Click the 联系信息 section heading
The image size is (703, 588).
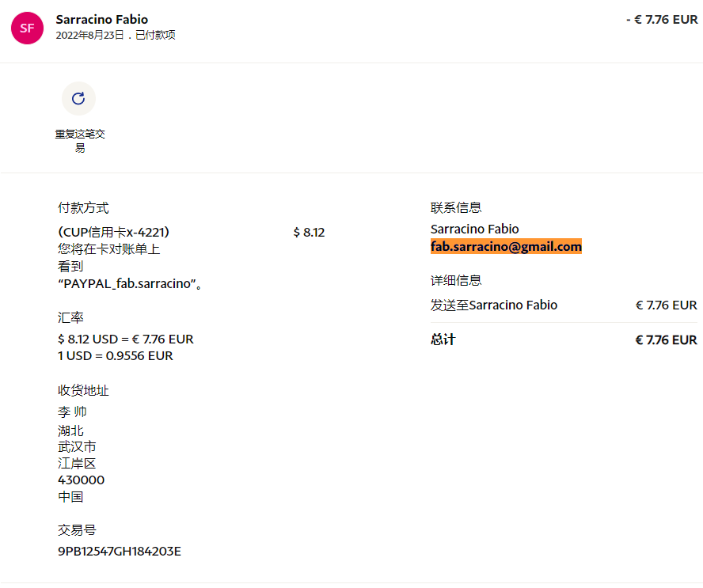tap(456, 207)
